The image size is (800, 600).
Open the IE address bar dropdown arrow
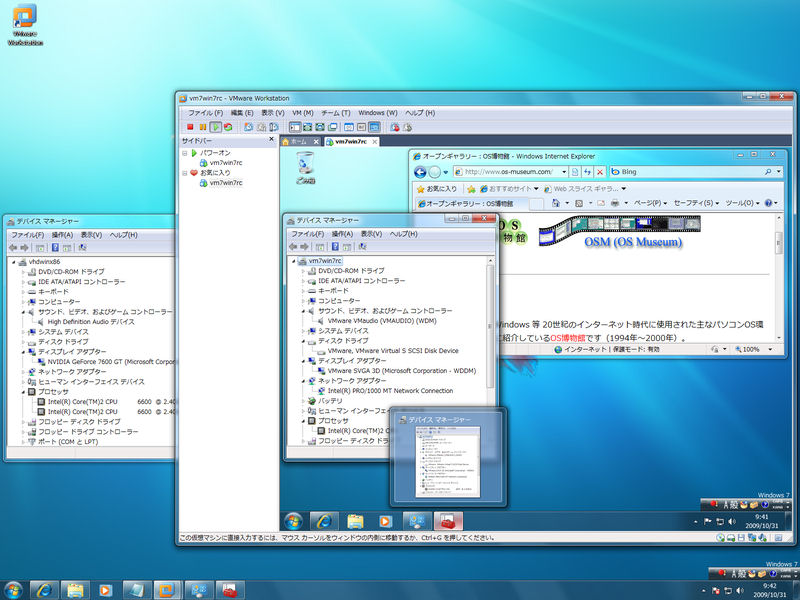click(564, 172)
